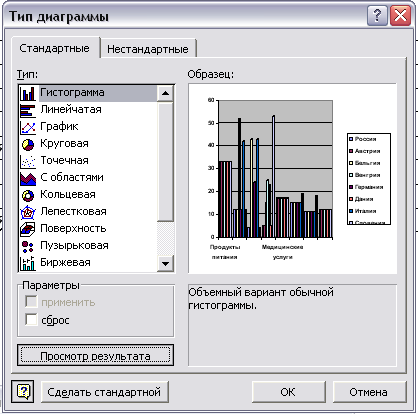This screenshot has width=418, height=414.
Task: Pick the Пузырьковая bubble chart icon
Action: (x=28, y=246)
